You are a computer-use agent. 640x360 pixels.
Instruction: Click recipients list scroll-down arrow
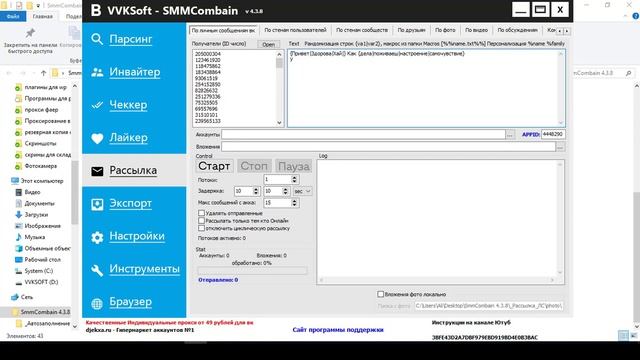279,122
